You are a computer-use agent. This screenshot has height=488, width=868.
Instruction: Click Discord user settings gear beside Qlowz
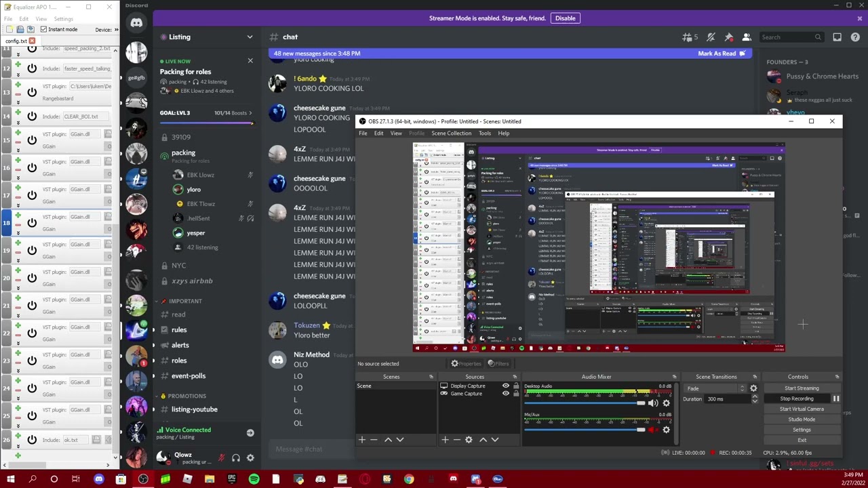(250, 458)
